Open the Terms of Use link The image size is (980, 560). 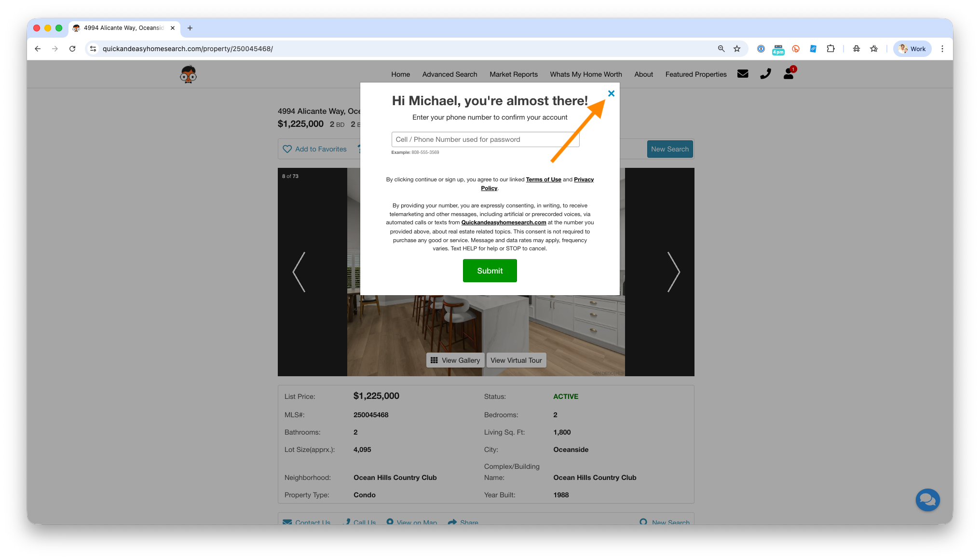point(543,179)
